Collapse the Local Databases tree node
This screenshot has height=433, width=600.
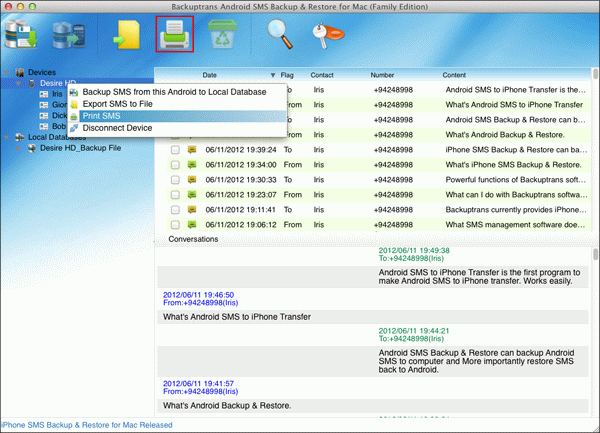7,137
